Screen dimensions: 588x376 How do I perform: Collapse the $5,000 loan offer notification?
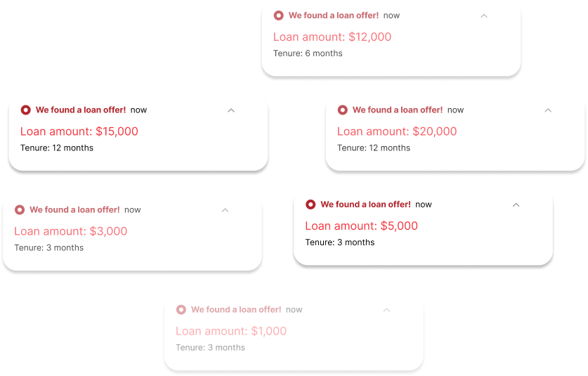click(516, 205)
